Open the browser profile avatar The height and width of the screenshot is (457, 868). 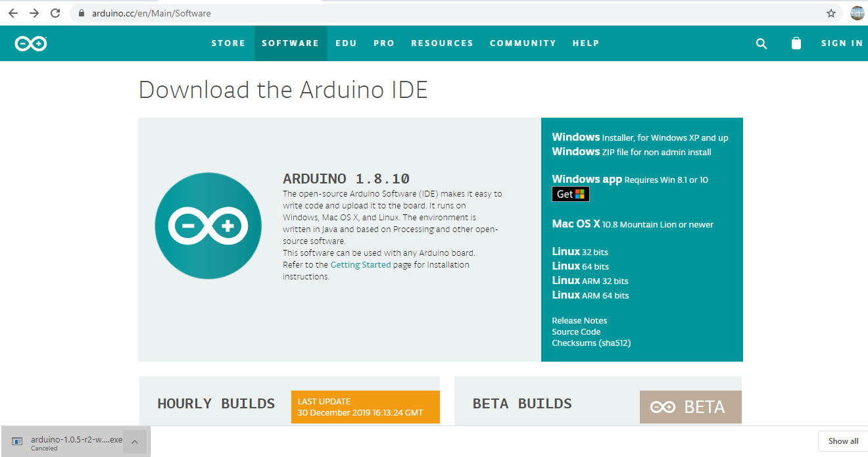(857, 12)
